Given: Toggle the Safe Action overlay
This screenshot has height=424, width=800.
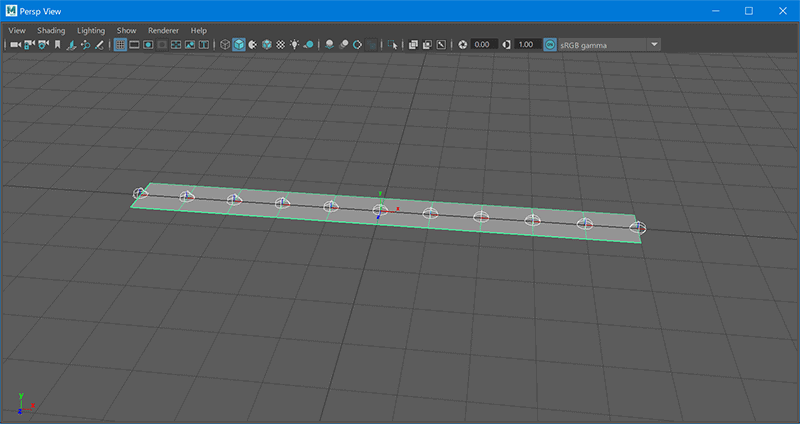Looking at the screenshot, I should coord(190,45).
